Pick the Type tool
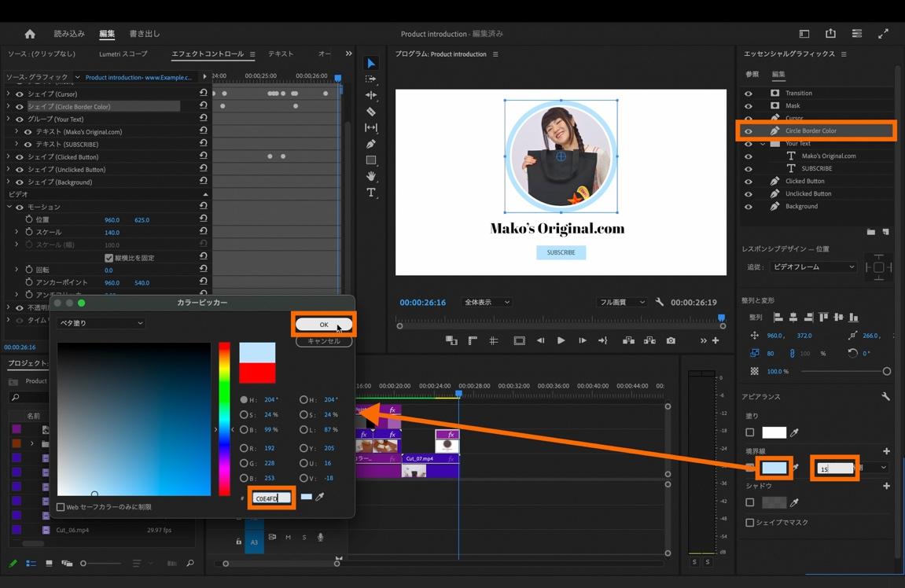The image size is (905, 588). coord(371,193)
